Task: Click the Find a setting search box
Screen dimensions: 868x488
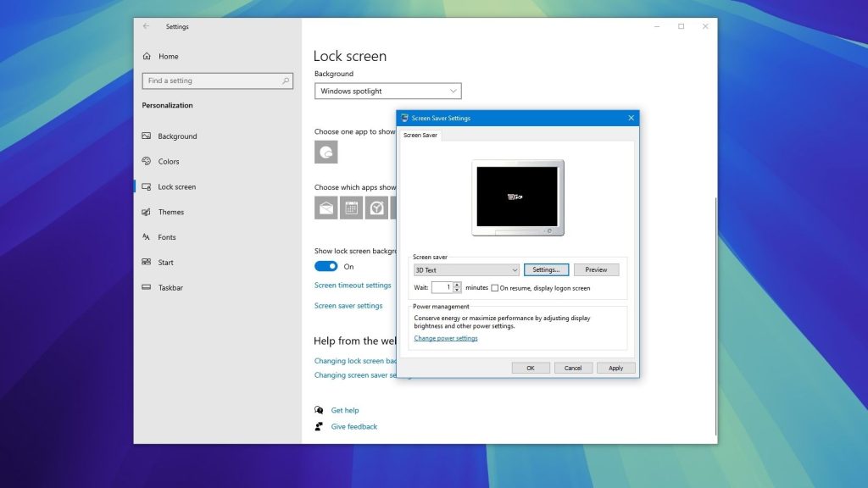Action: pos(217,80)
